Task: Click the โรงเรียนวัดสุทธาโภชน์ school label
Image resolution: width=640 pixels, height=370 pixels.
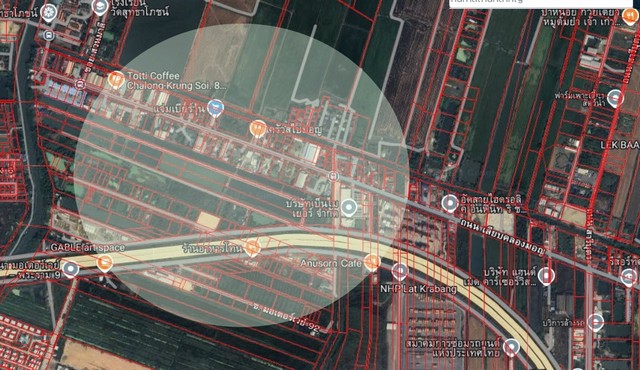Action: (141, 7)
